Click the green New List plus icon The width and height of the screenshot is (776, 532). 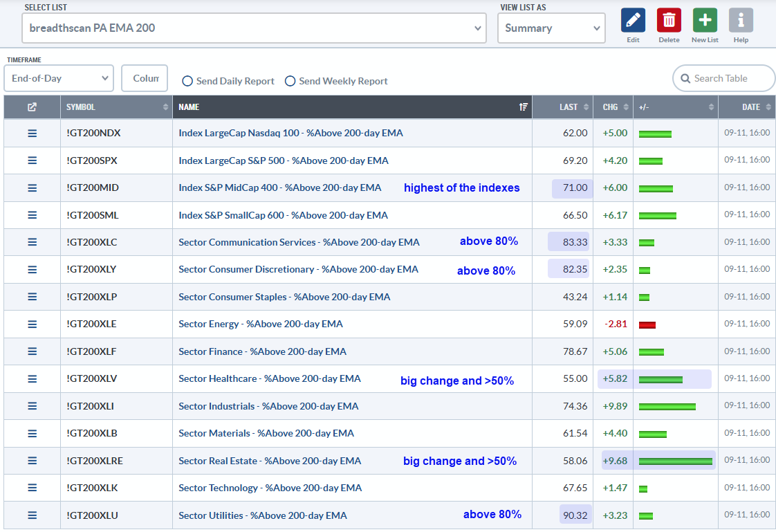[705, 21]
